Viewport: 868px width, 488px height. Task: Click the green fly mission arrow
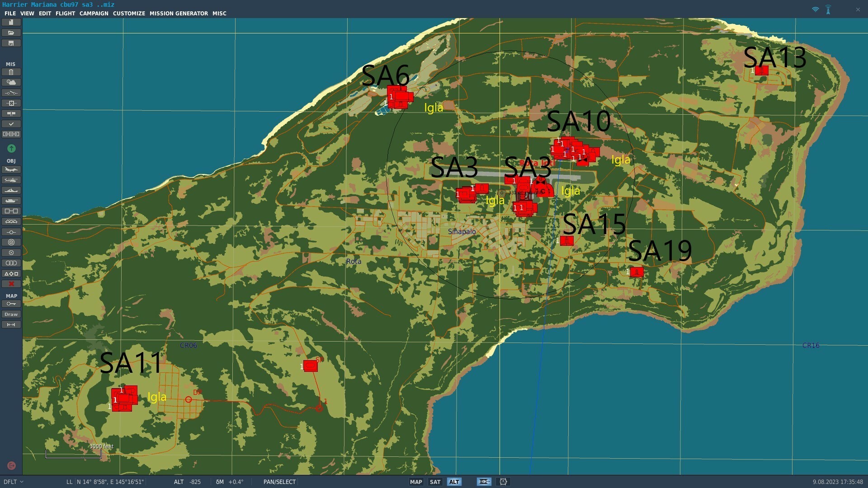(x=11, y=149)
